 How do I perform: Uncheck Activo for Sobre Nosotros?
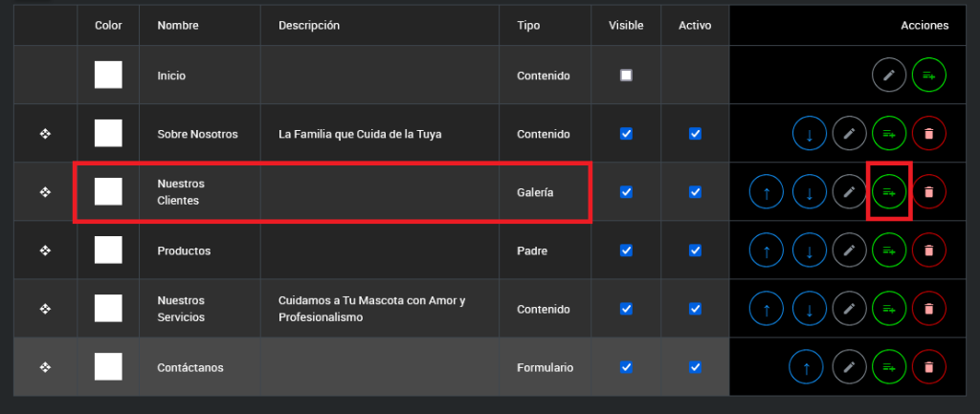pyautogui.click(x=696, y=134)
